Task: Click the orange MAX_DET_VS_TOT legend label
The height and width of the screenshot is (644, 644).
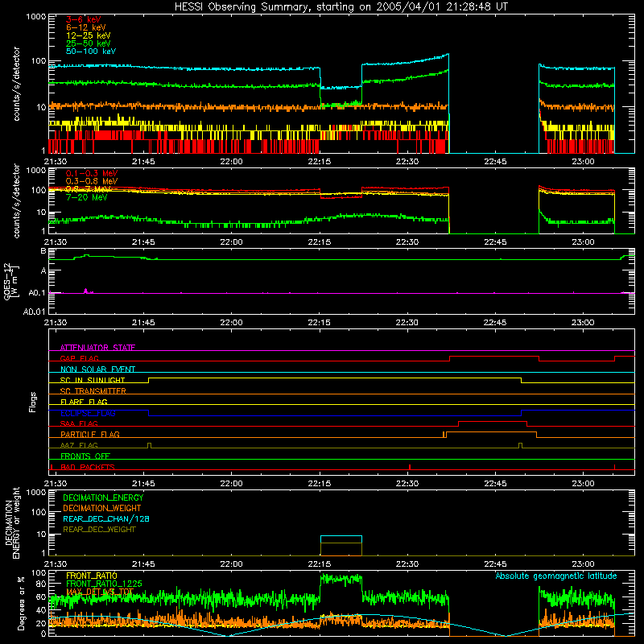Action: click(x=100, y=592)
